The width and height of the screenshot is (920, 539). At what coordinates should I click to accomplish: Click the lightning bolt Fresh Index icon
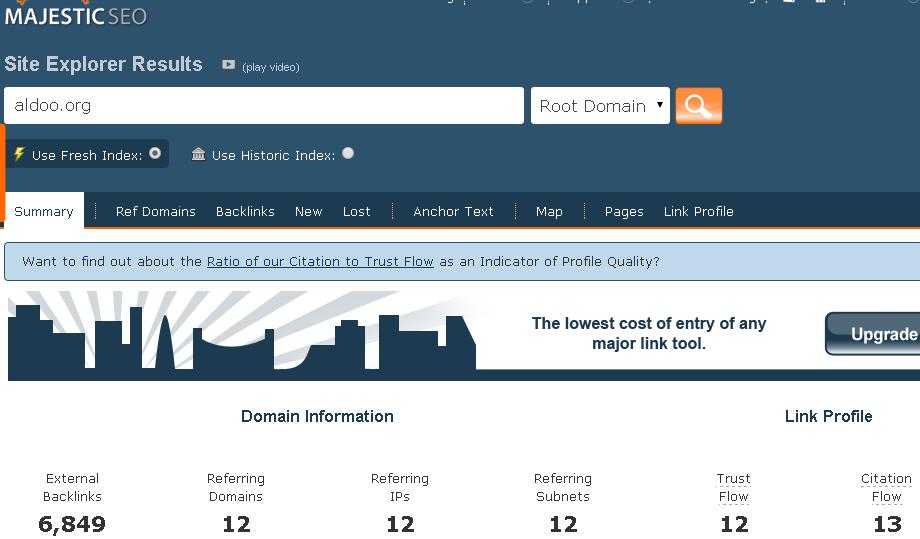coord(19,154)
